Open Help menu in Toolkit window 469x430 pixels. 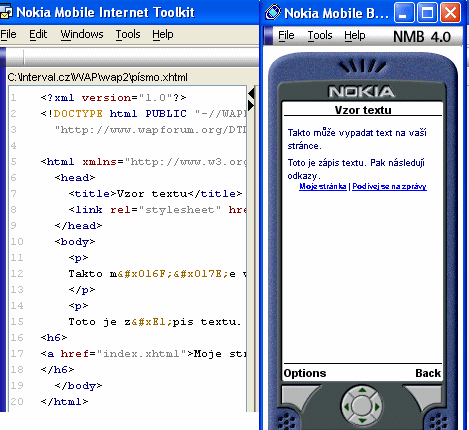pos(163,34)
